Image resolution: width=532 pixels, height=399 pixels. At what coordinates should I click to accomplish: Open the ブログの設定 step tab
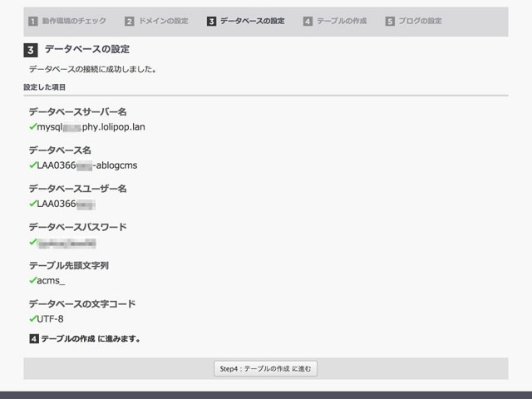tap(420, 21)
